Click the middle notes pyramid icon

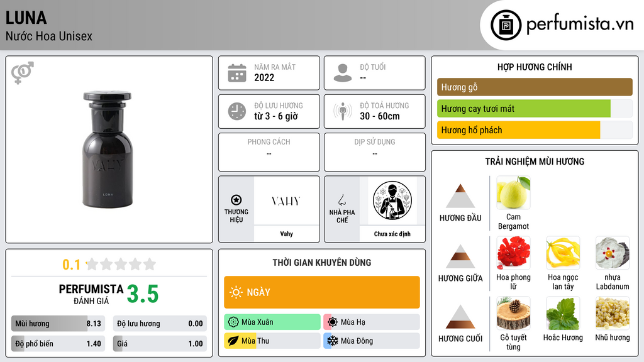460,256
